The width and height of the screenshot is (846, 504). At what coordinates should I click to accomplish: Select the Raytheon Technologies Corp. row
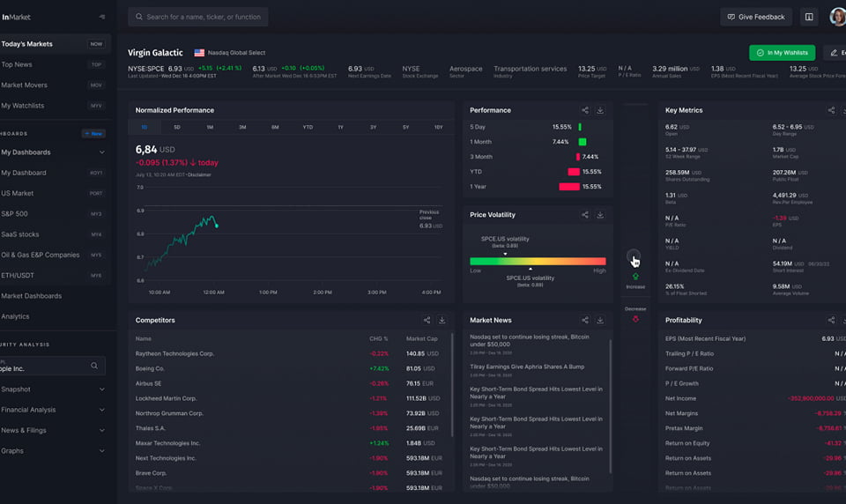290,353
